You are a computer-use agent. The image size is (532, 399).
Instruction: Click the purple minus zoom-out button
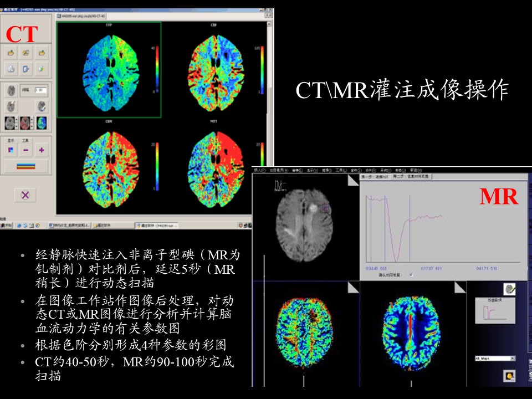[26, 150]
